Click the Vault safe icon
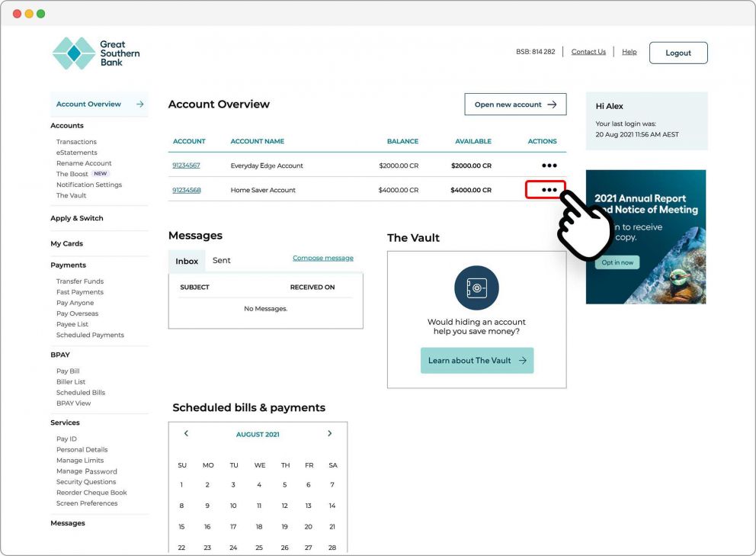The height and width of the screenshot is (556, 756). [x=476, y=288]
